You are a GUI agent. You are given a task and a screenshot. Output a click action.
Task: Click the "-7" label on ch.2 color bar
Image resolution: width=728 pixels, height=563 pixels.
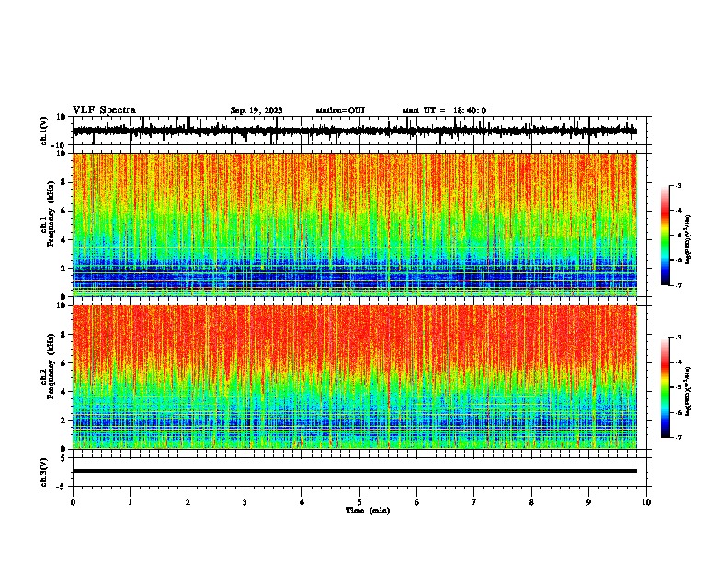tap(677, 437)
